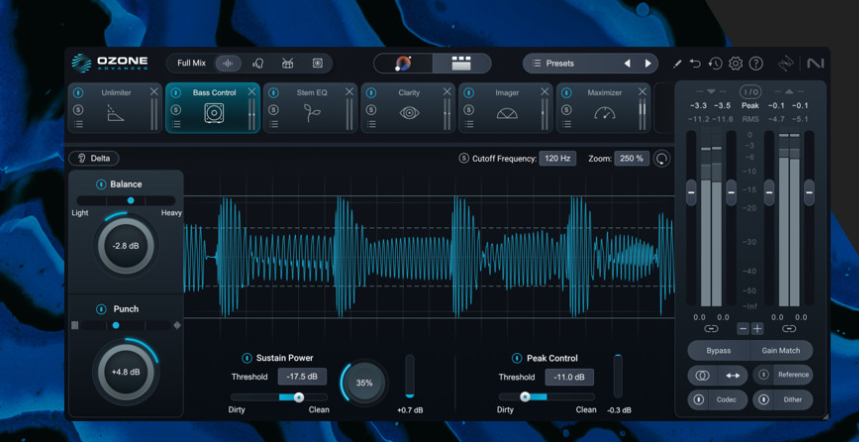Enable the Dither toggle

[763, 400]
